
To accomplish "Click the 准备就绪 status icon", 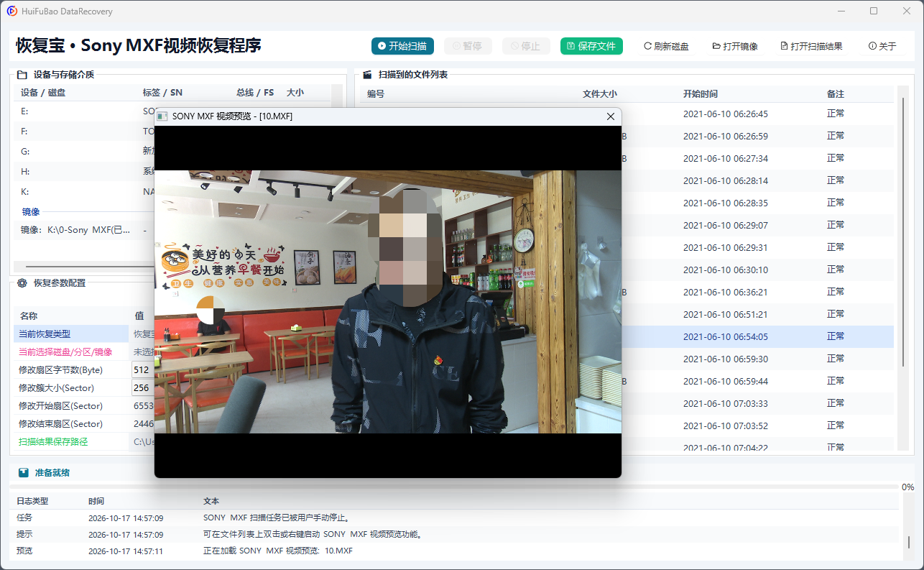I will pos(24,473).
